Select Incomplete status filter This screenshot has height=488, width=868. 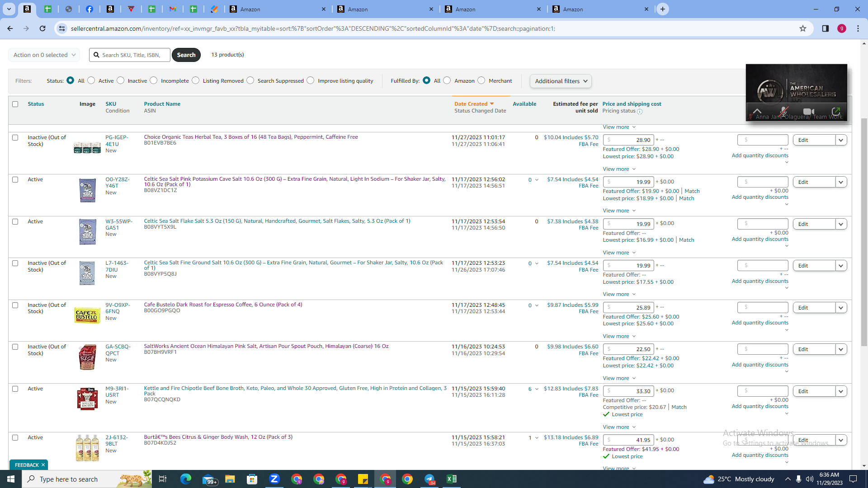tap(154, 80)
